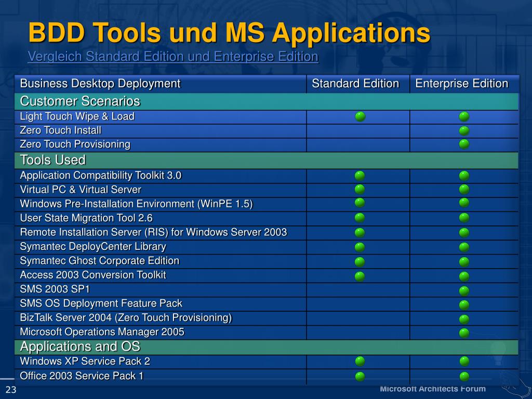Click Standard Edition dot for Remote Installation Server
532x399 pixels.
[360, 233]
